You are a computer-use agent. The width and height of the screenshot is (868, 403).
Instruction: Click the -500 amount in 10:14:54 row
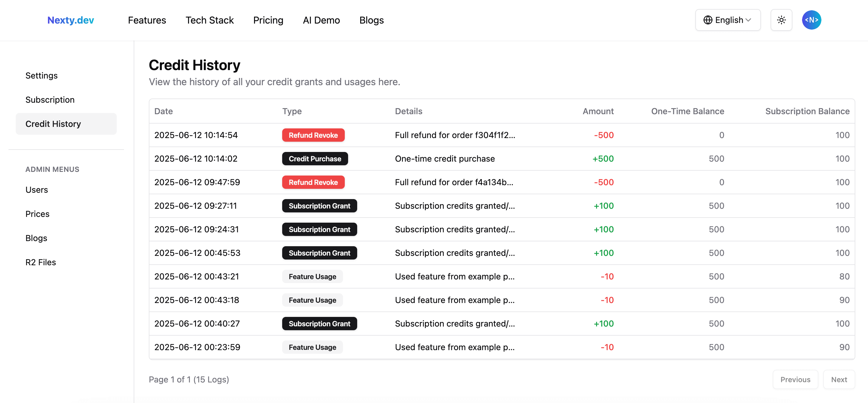tap(604, 135)
